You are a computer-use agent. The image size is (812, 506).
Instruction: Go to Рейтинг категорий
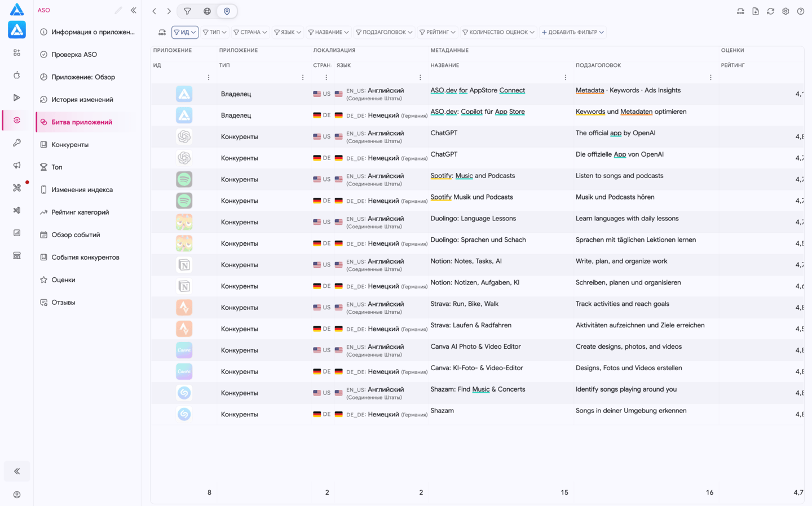87,212
